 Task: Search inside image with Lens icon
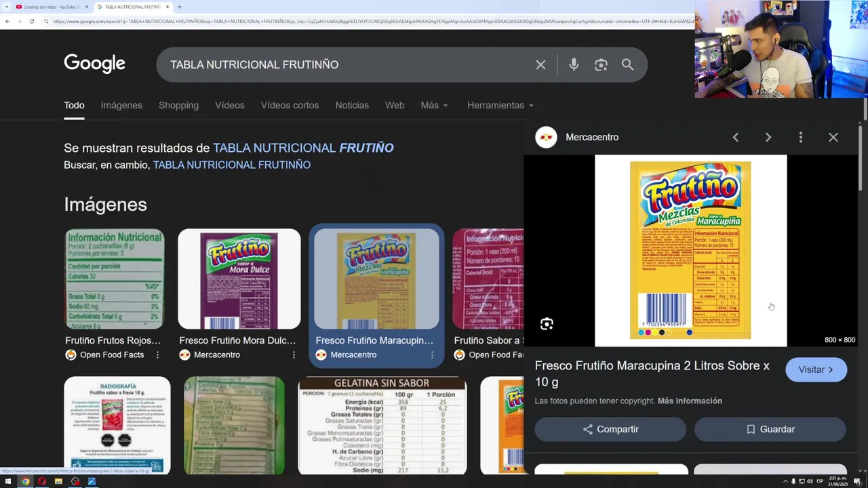(x=547, y=324)
